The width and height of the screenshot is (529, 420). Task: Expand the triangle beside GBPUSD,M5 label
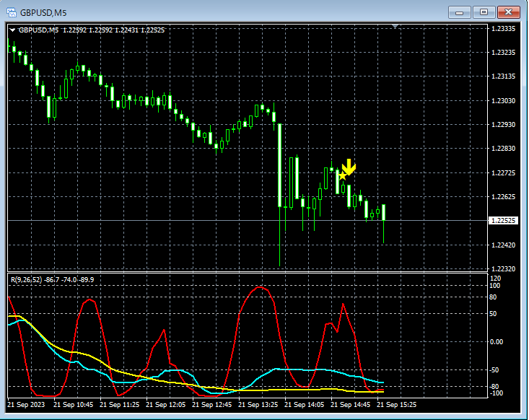[x=13, y=30]
